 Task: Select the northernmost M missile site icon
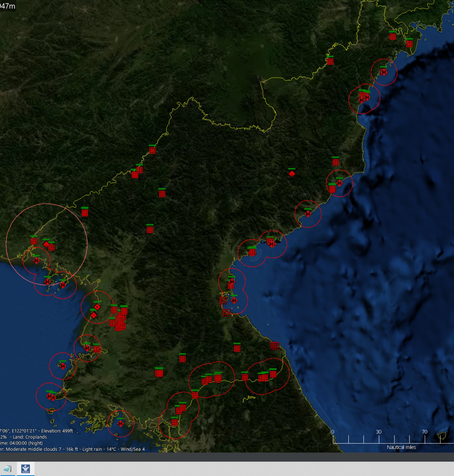tap(384, 72)
